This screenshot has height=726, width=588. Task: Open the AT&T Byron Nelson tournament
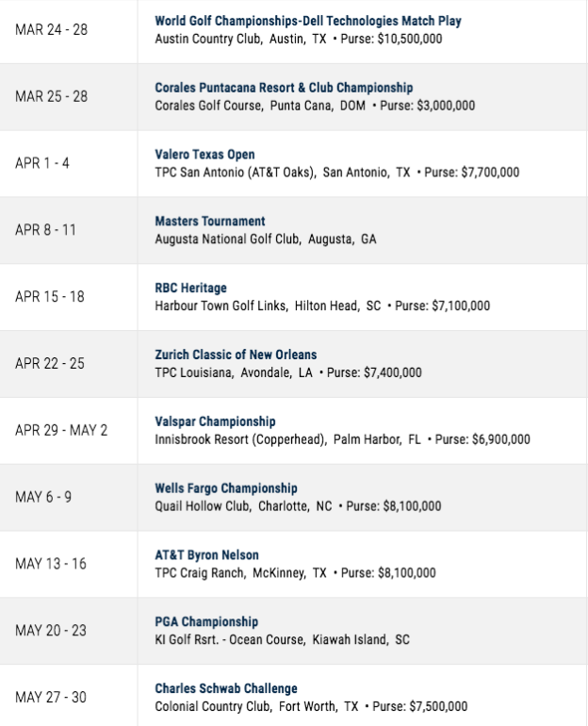(206, 554)
